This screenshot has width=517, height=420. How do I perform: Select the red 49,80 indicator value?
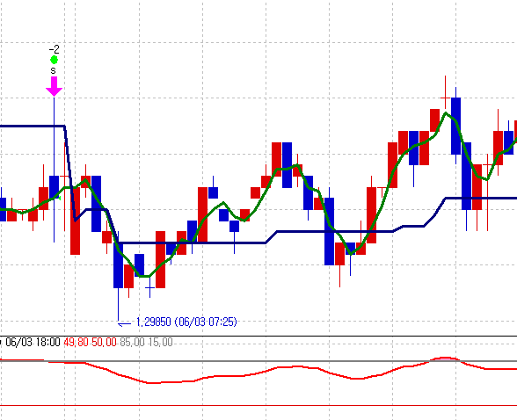tap(76, 343)
